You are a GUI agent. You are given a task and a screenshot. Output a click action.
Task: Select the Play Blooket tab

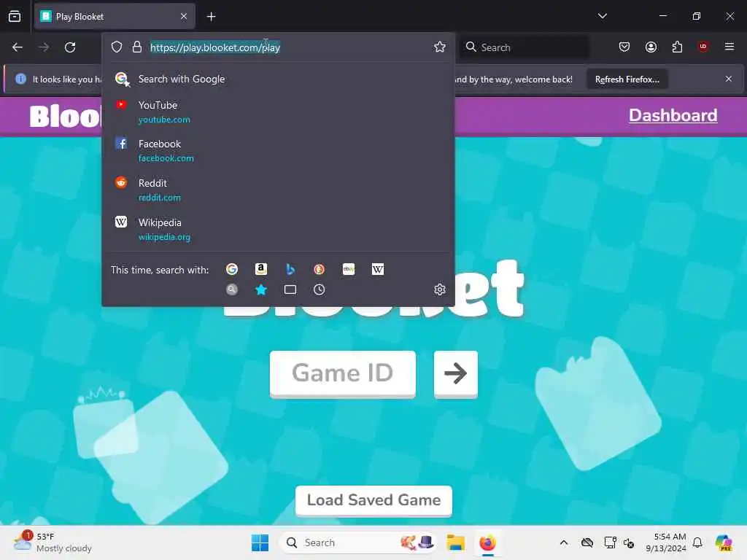[x=115, y=16]
